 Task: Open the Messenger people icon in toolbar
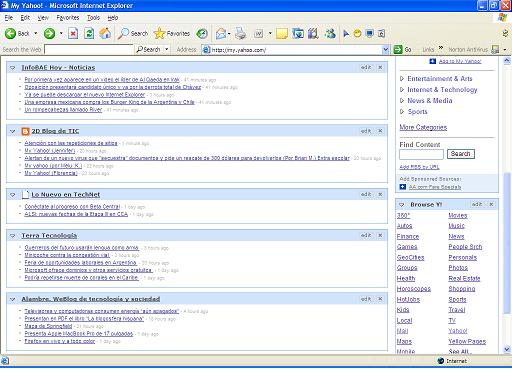pos(330,33)
